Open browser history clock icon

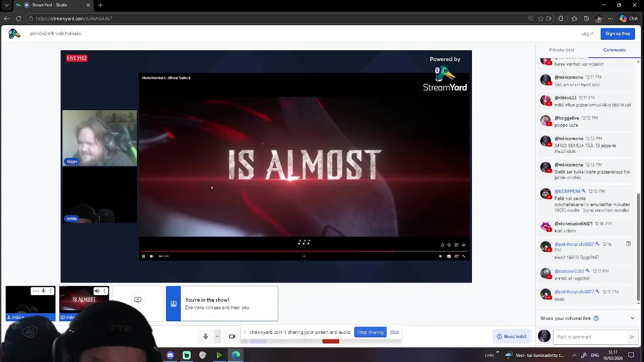[586, 19]
